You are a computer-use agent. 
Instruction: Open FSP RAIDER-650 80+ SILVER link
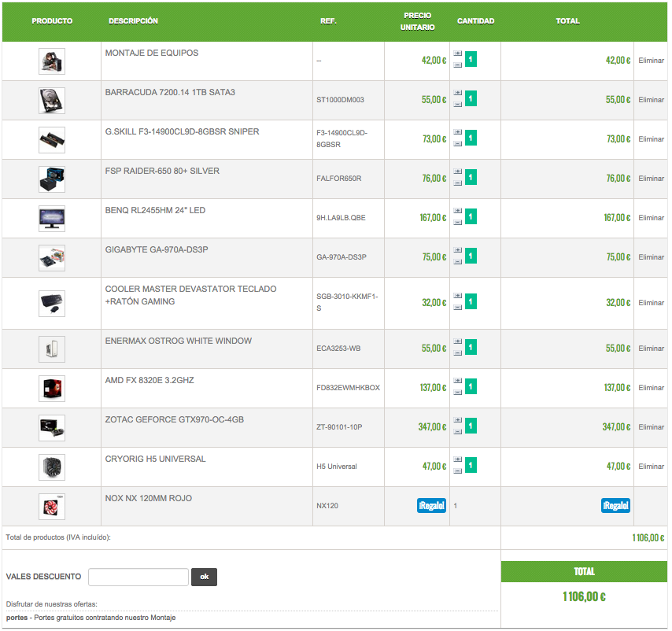pyautogui.click(x=162, y=172)
